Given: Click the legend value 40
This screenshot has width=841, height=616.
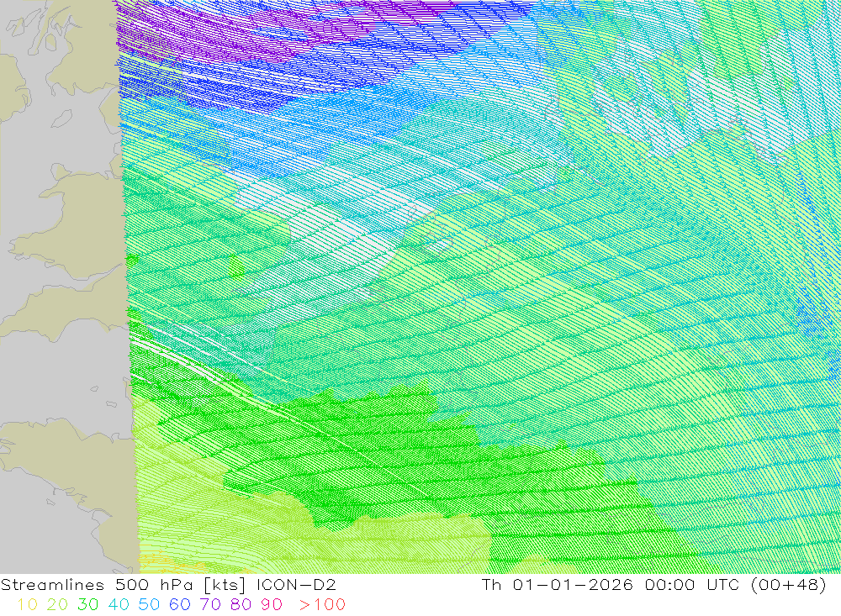Looking at the screenshot, I should pos(119,605).
